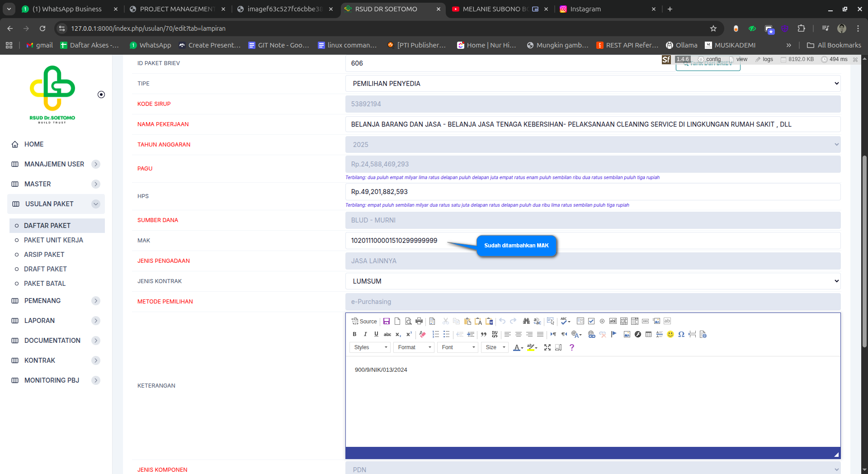Open the text color picker
This screenshot has height=474, width=868.
pos(518,347)
